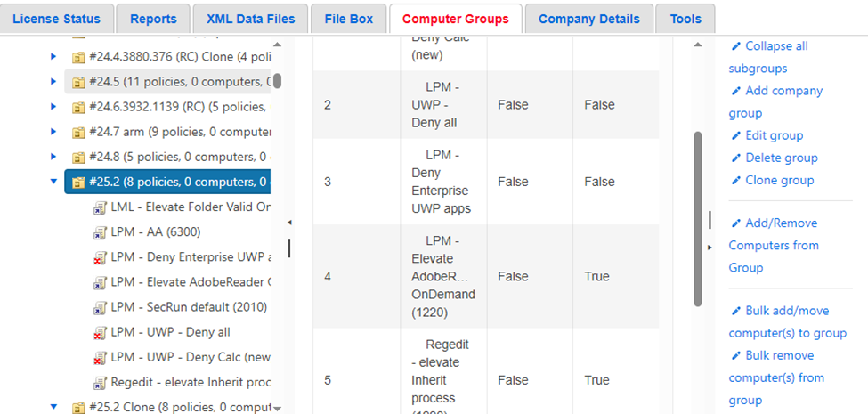Click policy icon for LPM - SecRun default (2010)

(x=100, y=307)
